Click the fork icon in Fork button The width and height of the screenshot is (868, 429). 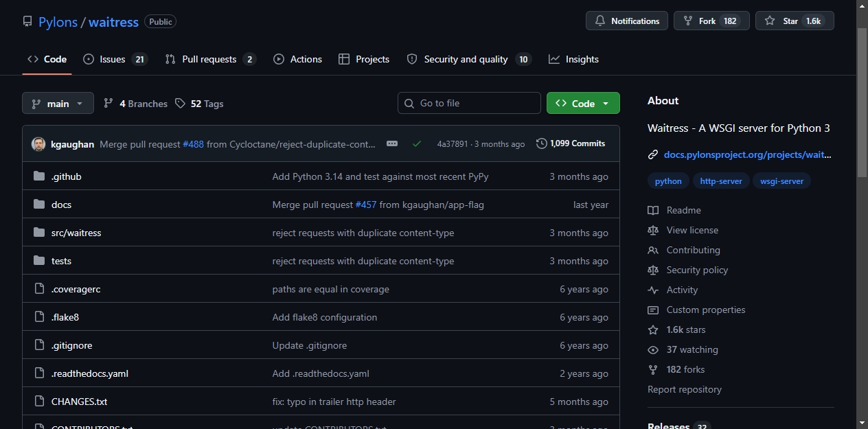[x=687, y=21]
